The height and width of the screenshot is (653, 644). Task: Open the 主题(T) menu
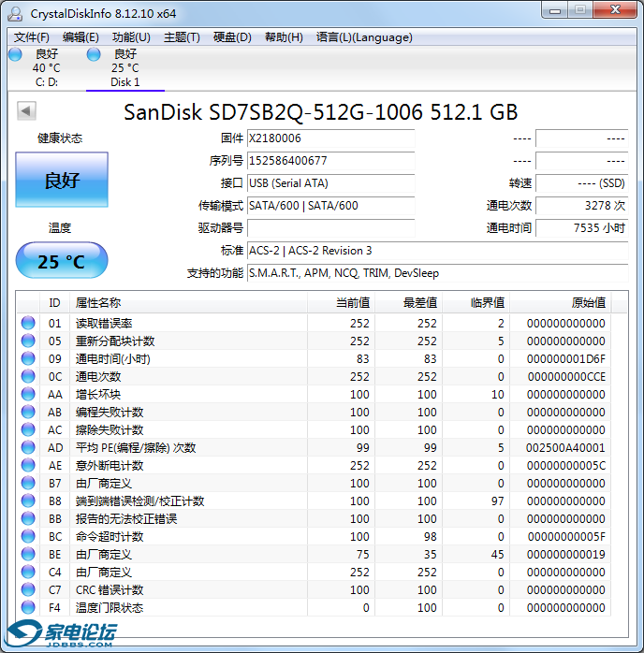(x=182, y=37)
